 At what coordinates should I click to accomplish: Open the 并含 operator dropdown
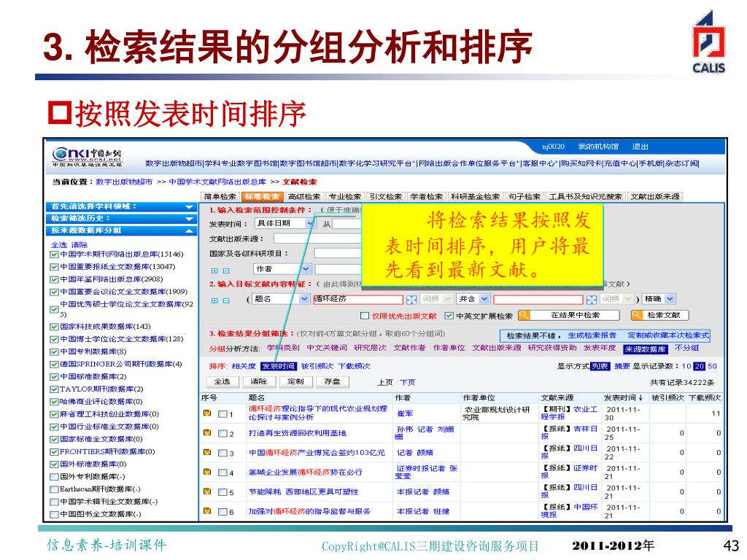[484, 299]
